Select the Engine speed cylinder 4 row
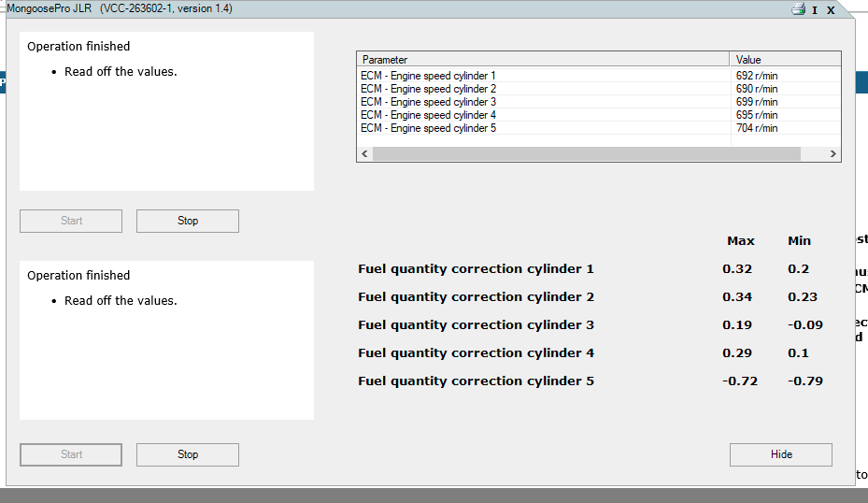Image resolution: width=868 pixels, height=503 pixels. pyautogui.click(x=429, y=115)
